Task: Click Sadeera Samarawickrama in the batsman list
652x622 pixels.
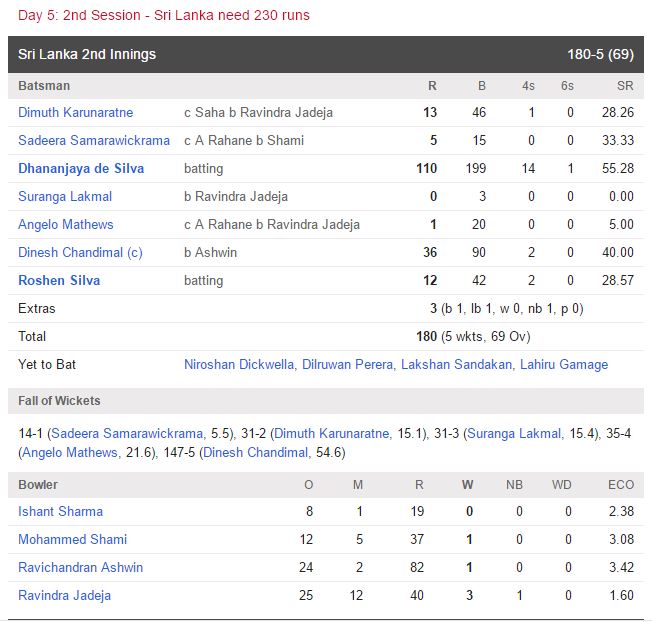Action: (94, 141)
